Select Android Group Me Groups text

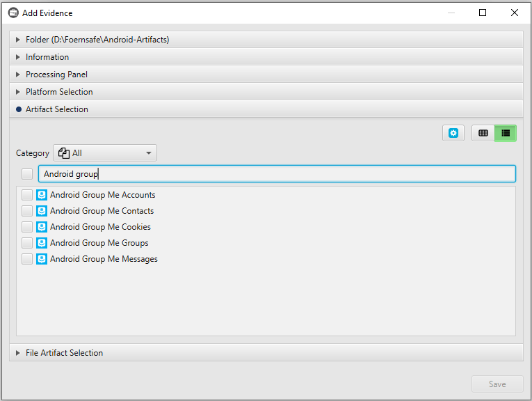click(x=99, y=243)
